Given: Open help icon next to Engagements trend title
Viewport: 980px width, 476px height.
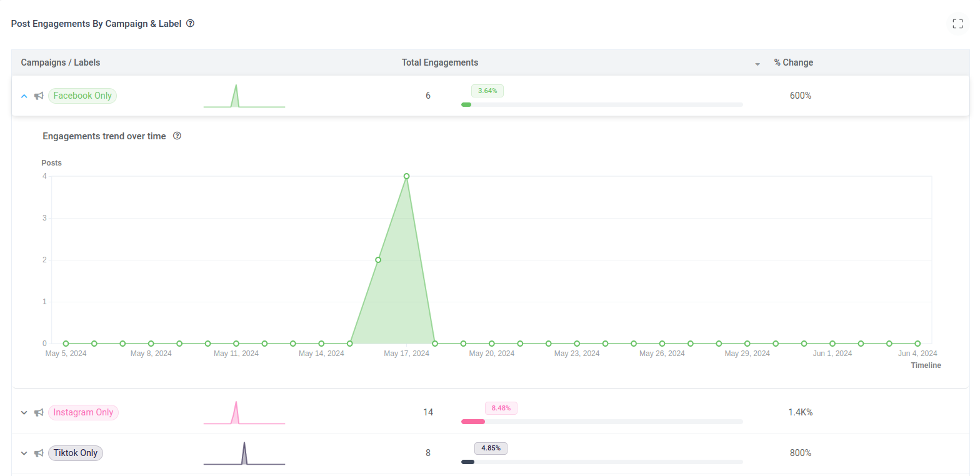Looking at the screenshot, I should (x=177, y=136).
